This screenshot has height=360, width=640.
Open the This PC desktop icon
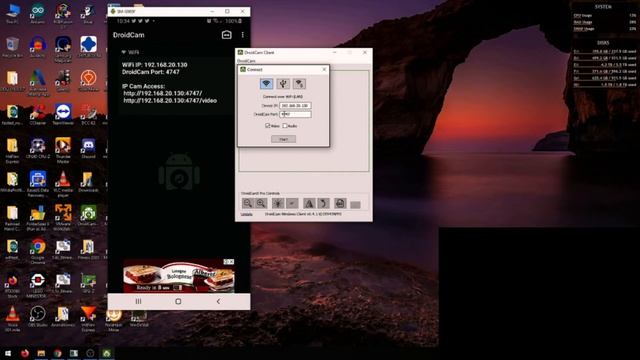click(12, 13)
